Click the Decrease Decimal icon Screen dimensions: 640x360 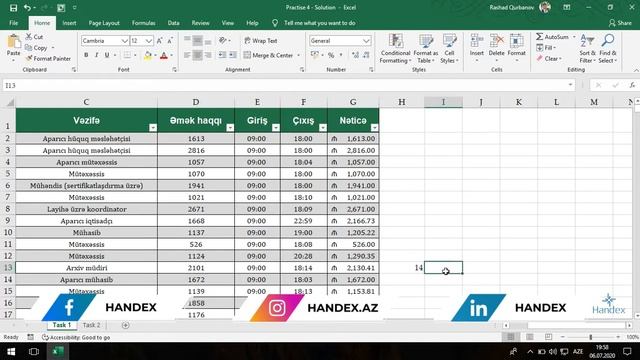[366, 55]
